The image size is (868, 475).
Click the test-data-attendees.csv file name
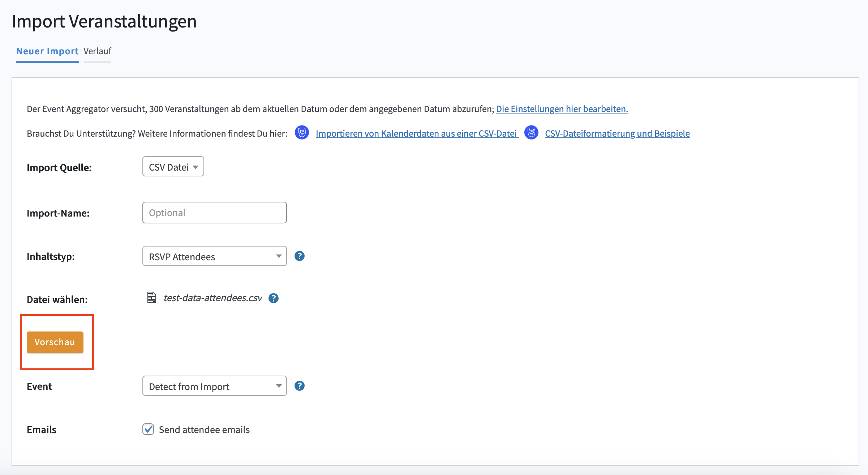[x=212, y=298]
